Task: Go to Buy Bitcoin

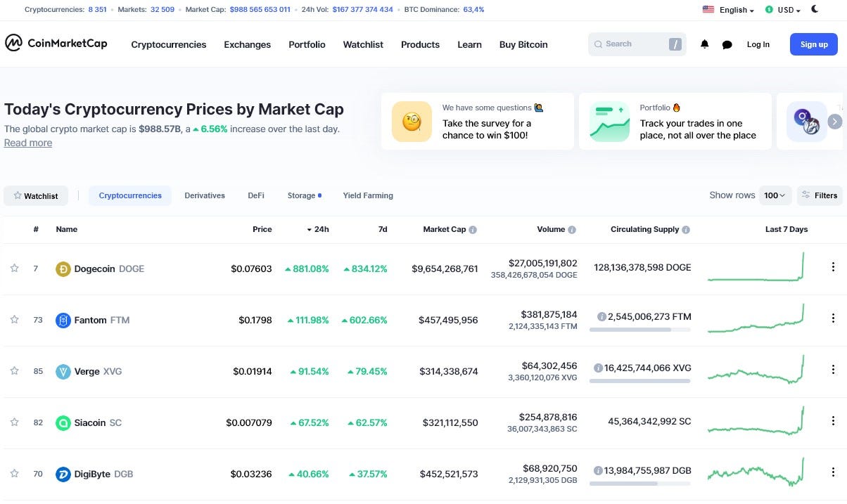Action: pos(523,44)
